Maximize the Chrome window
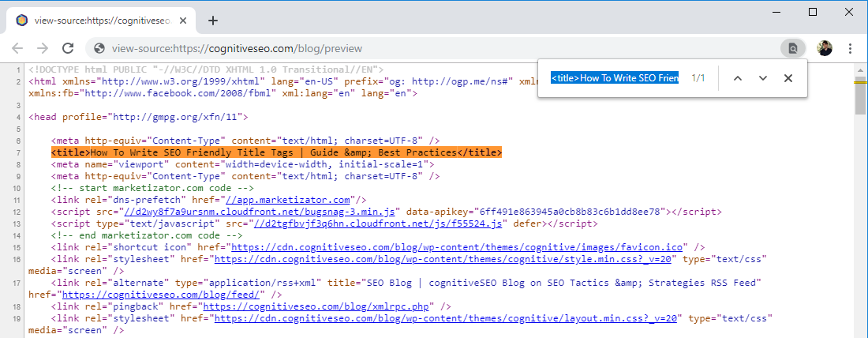The image size is (868, 338). click(813, 12)
